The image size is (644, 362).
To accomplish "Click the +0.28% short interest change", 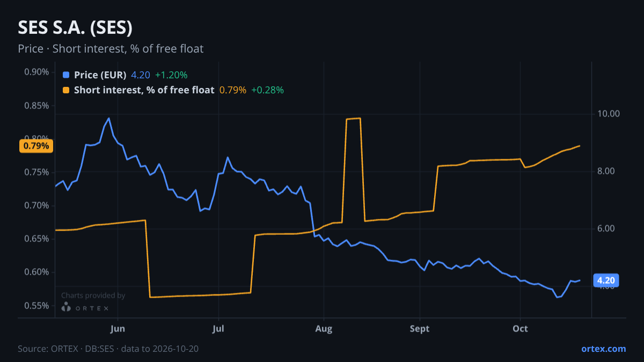I will 267,90.
